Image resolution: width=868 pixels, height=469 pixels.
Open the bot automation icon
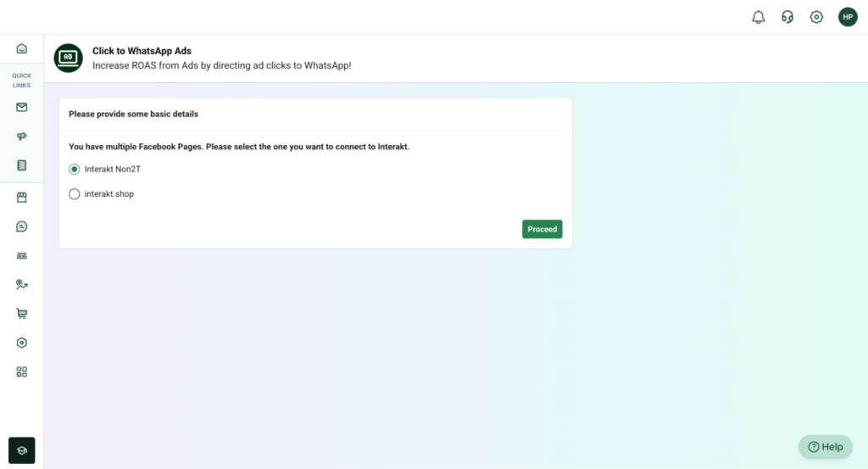click(x=21, y=256)
